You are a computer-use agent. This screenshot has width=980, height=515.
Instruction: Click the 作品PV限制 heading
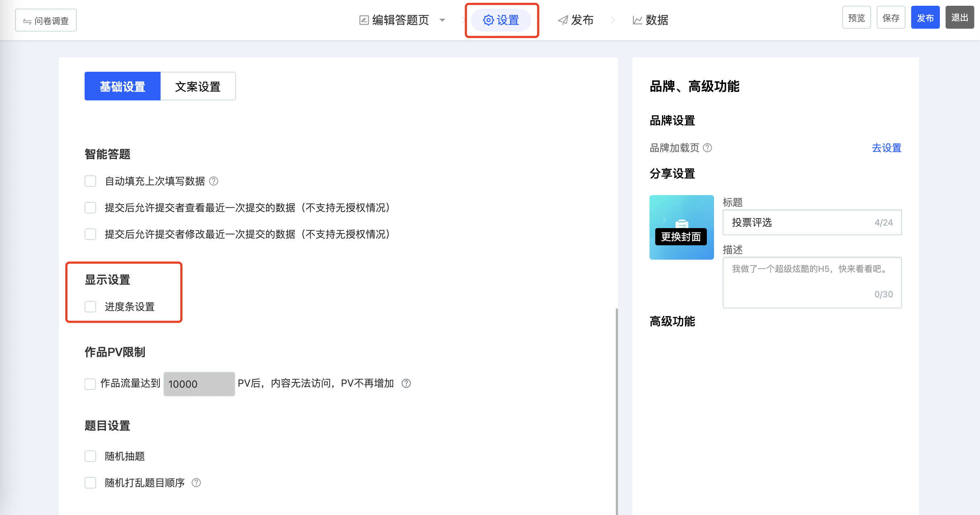[x=115, y=352]
